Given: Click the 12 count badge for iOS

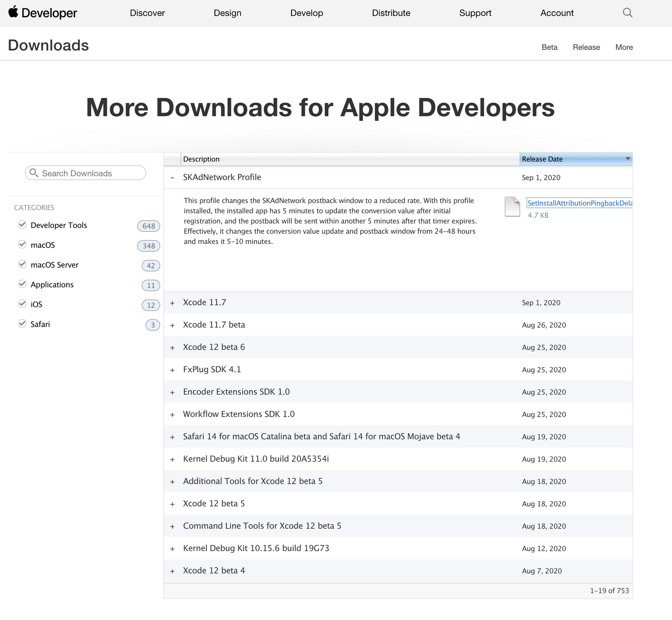Looking at the screenshot, I should [151, 305].
